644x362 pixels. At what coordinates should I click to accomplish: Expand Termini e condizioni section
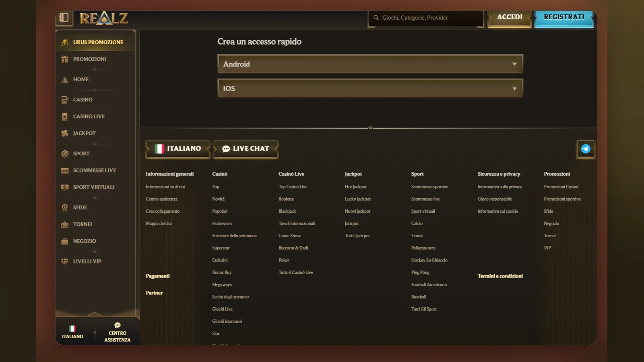[500, 276]
